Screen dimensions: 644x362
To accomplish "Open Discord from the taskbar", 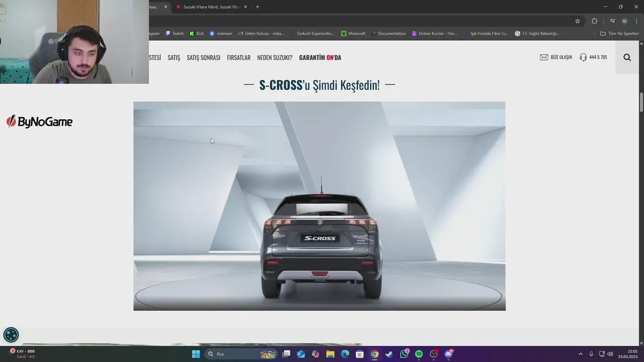I will pyautogui.click(x=448, y=354).
